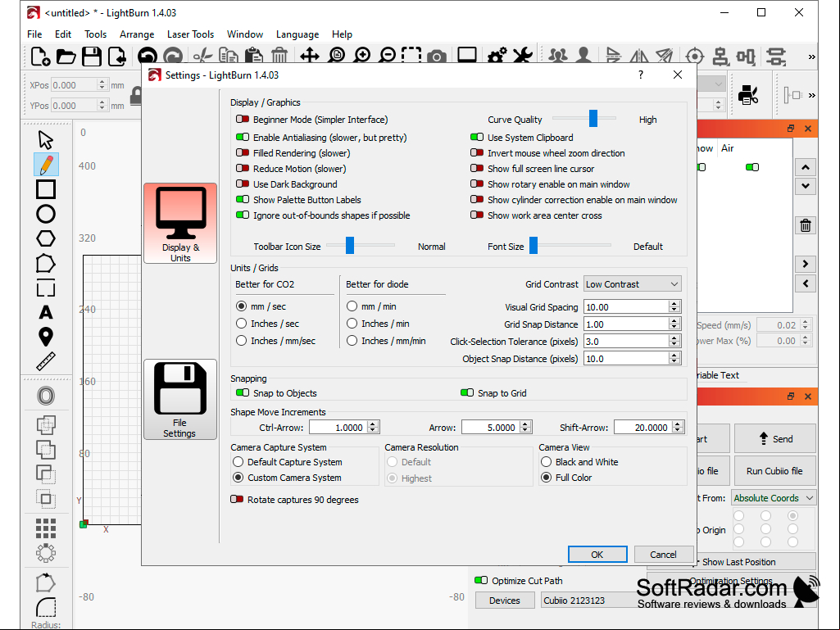Viewport: 840px width, 630px height.
Task: Click the Devices button
Action: 505,601
